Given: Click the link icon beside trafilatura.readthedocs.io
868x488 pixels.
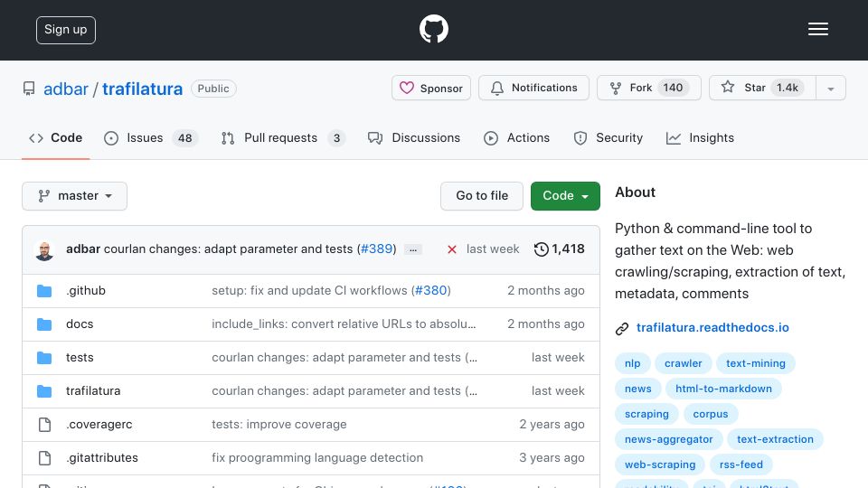Looking at the screenshot, I should [622, 329].
